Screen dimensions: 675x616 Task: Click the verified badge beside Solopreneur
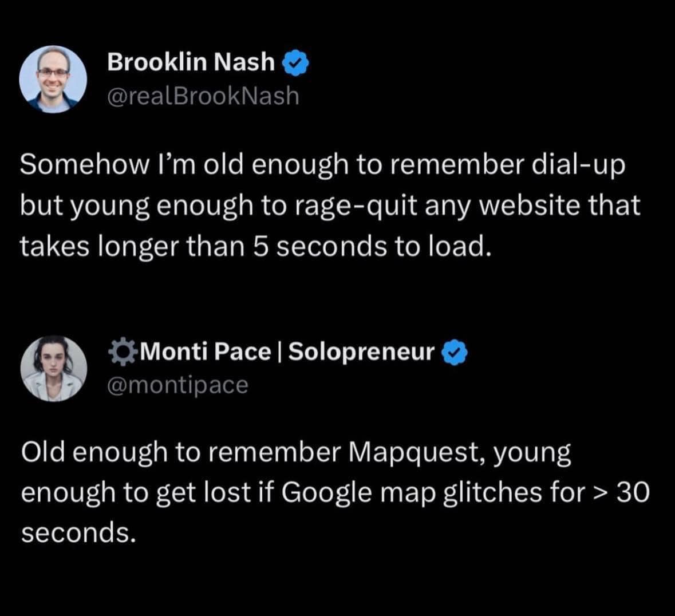[x=456, y=352]
